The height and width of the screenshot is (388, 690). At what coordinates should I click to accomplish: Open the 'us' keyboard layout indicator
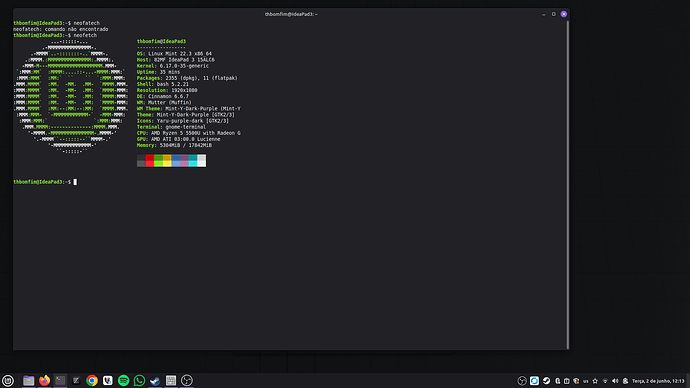point(586,381)
